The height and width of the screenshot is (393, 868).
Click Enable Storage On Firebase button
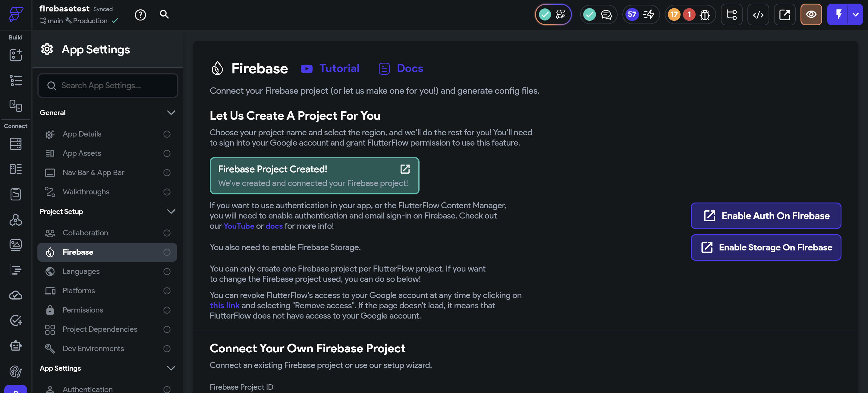[766, 248]
